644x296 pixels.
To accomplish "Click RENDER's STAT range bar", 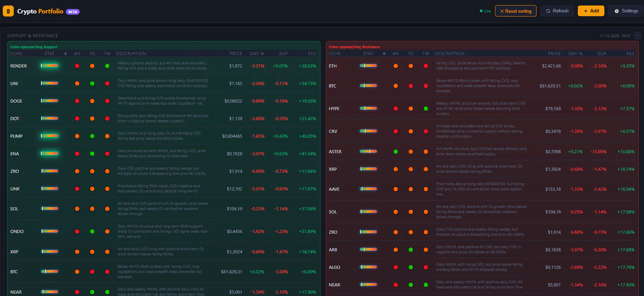I will (50, 65).
